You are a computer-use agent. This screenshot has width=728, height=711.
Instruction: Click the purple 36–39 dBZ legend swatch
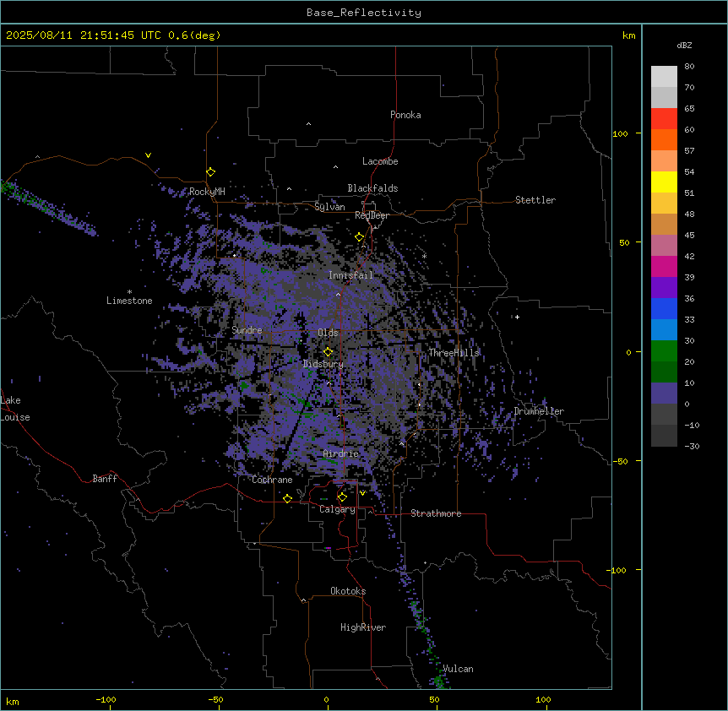tap(664, 288)
